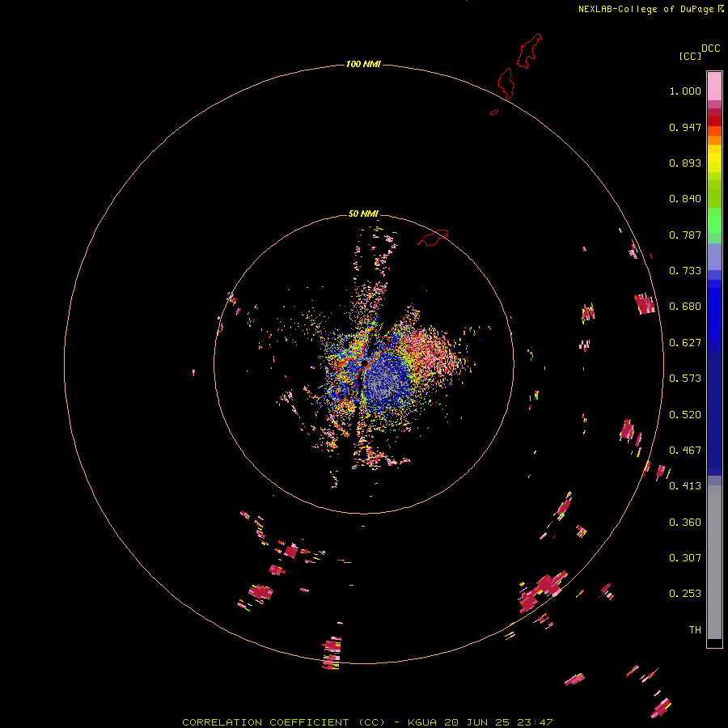This screenshot has width=728, height=728.
Task: Select the 0.840 legend value
Action: (685, 199)
